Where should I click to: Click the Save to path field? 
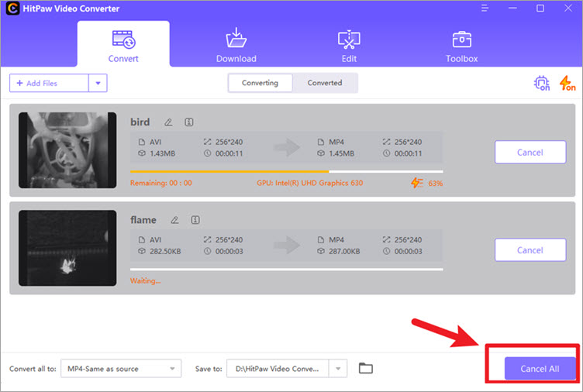278,369
